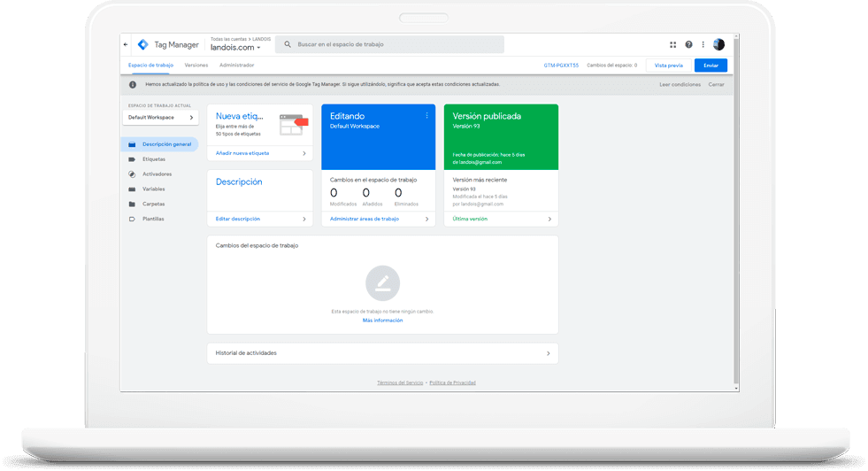Click chevron next to Última versión

(549, 220)
